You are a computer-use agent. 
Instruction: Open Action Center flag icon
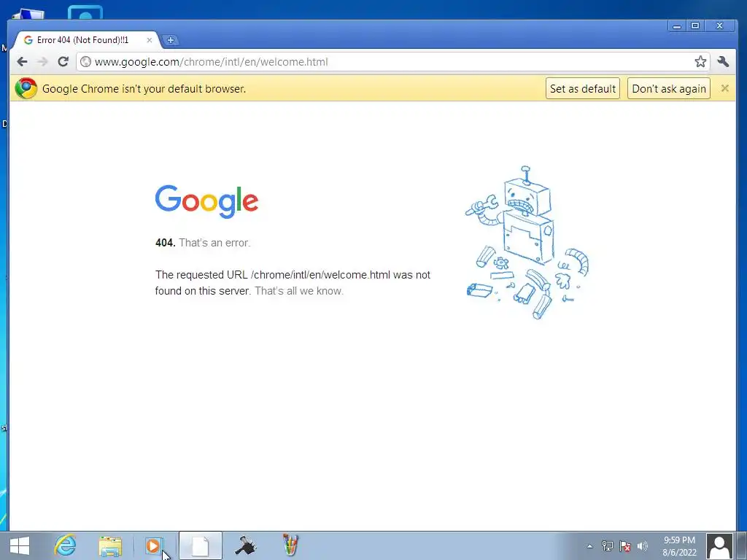tap(625, 546)
